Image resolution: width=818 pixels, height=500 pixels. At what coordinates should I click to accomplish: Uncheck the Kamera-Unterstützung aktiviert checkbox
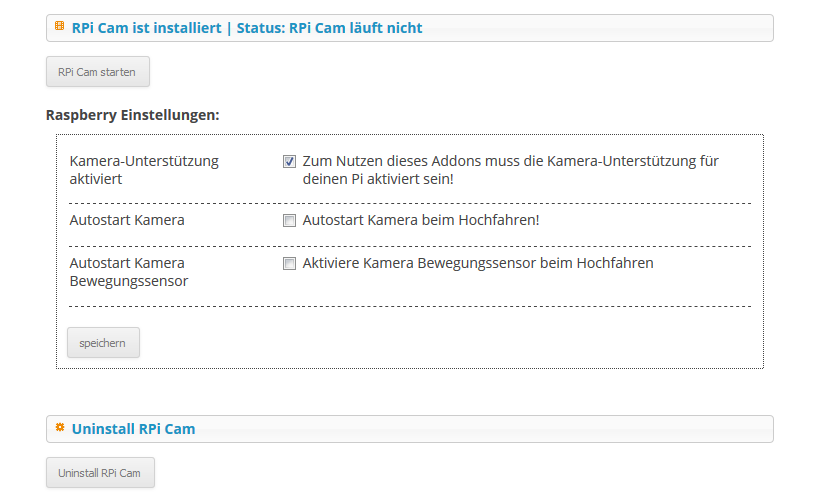point(289,162)
